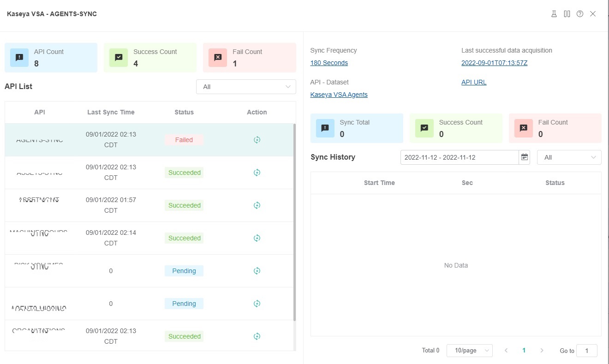
Task: Open the Sync History status filter dropdown
Action: pos(569,157)
